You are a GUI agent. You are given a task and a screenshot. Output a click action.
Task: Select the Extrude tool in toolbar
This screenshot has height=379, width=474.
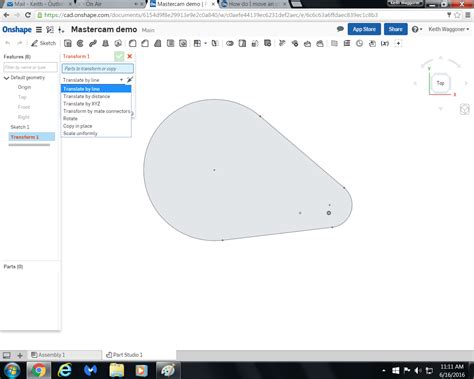click(68, 43)
